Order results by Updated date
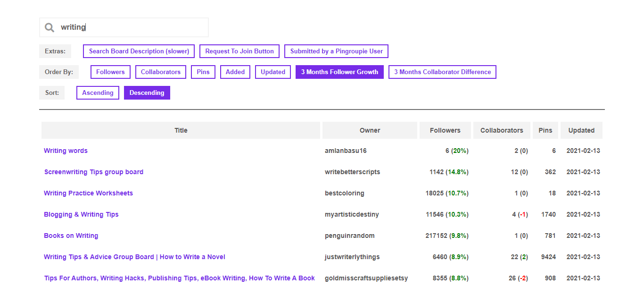This screenshot has height=295, width=644. pos(273,72)
